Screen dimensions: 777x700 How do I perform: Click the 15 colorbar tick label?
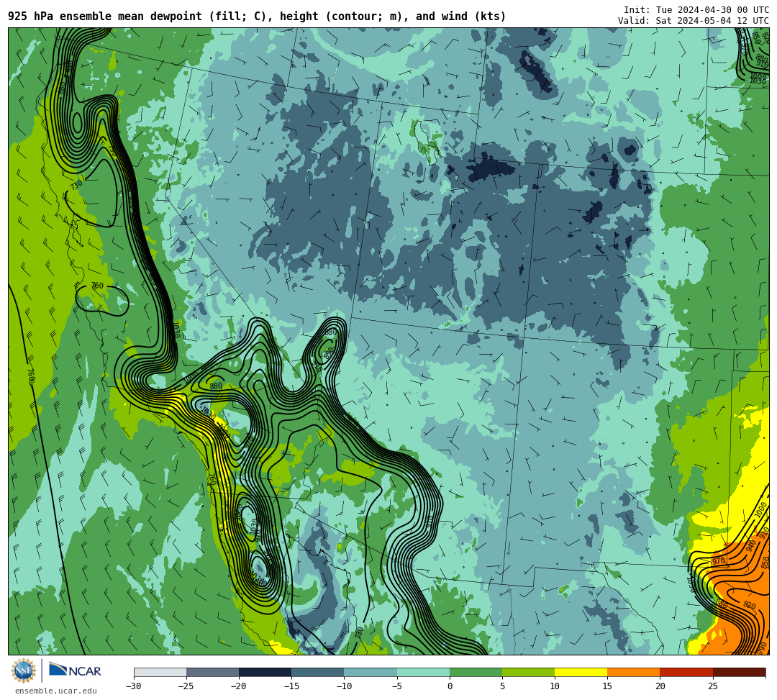click(607, 686)
